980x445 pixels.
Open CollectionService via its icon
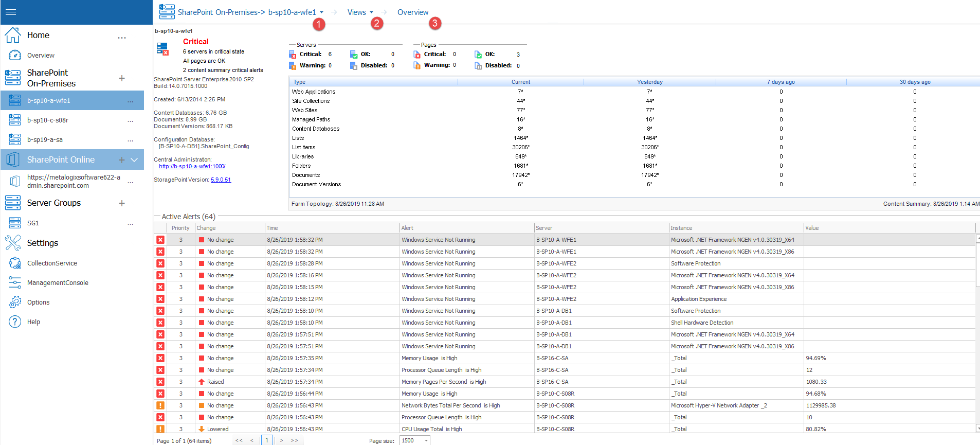(x=15, y=263)
